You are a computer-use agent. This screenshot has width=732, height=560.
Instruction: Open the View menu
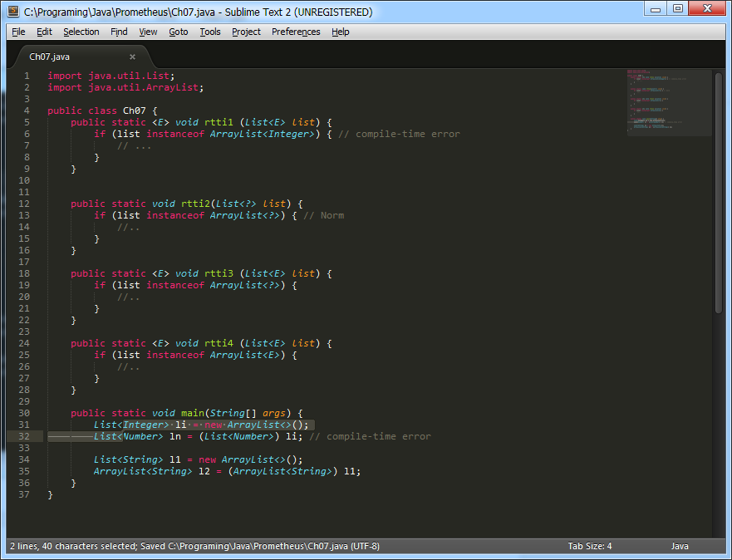point(148,32)
